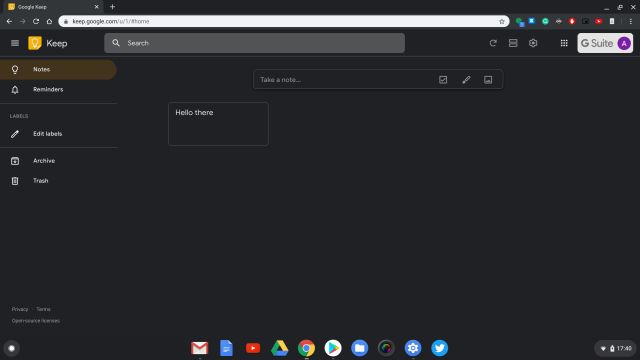The height and width of the screenshot is (360, 640).
Task: Open the Privacy link
Action: 20,309
